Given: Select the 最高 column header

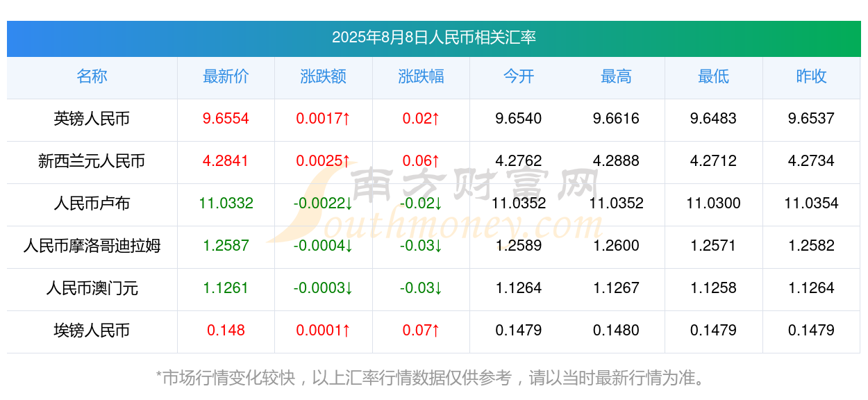Looking at the screenshot, I should pyautogui.click(x=616, y=76).
